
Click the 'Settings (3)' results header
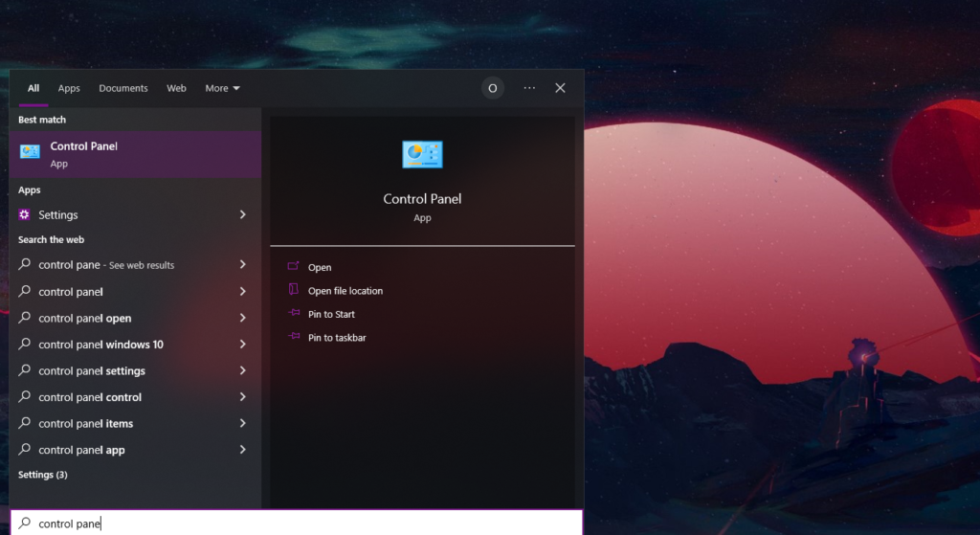click(x=42, y=475)
